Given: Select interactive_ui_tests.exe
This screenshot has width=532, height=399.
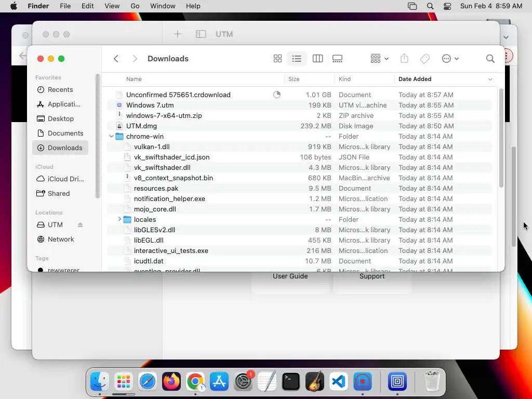Looking at the screenshot, I should click(300, 251).
